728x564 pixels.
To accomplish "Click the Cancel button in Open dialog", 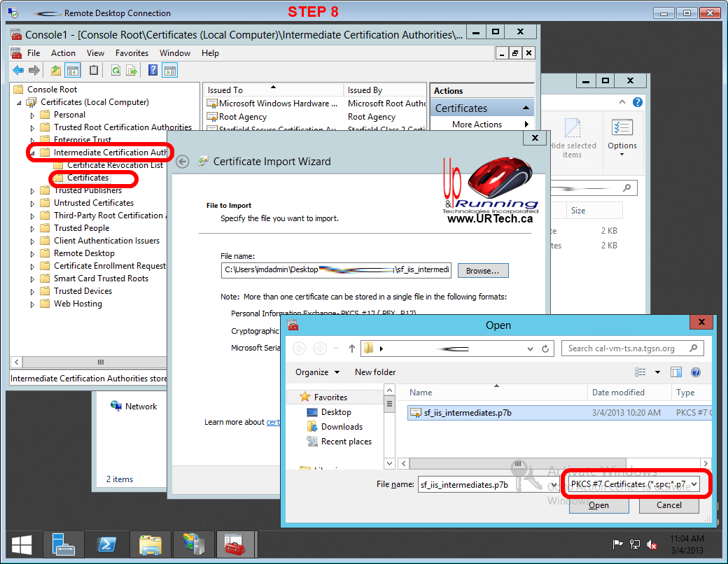I will coord(669,505).
